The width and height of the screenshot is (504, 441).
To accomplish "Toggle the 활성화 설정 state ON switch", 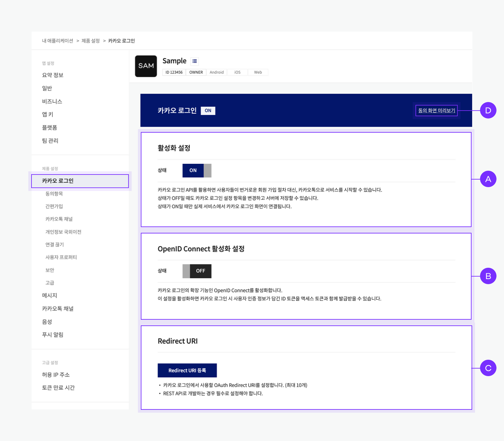I will (x=197, y=170).
